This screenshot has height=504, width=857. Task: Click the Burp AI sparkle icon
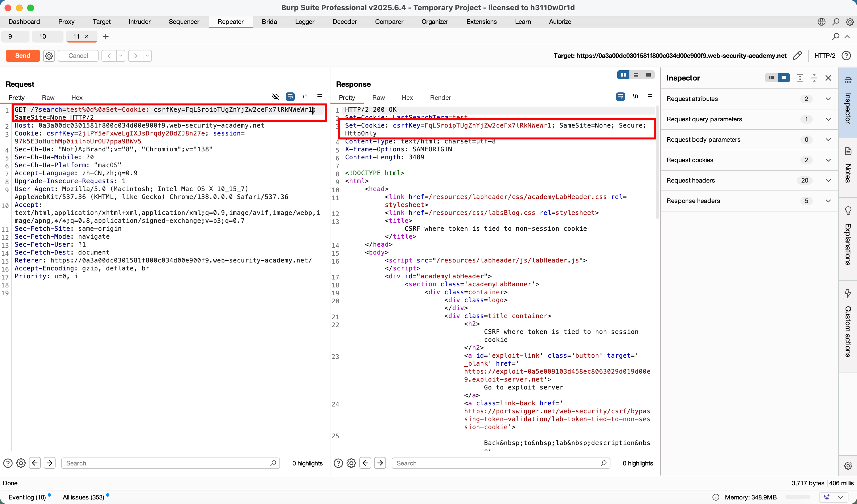coord(826,497)
